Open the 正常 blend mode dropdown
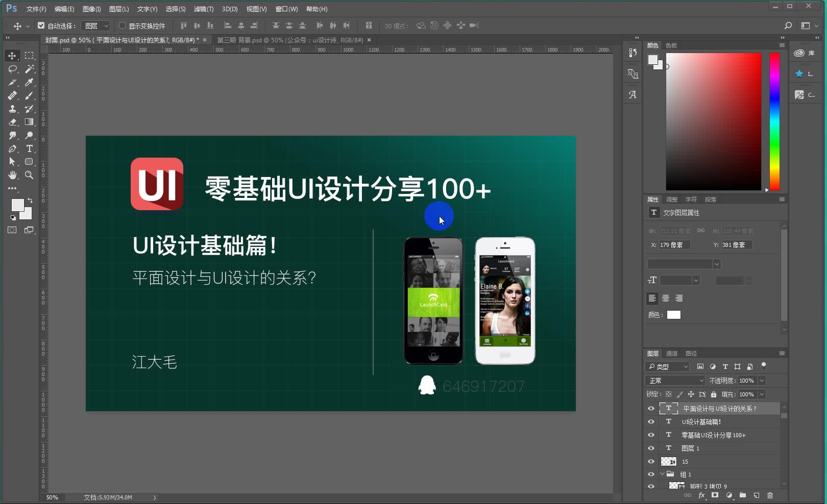Screen dimensions: 827x504 coord(675,381)
